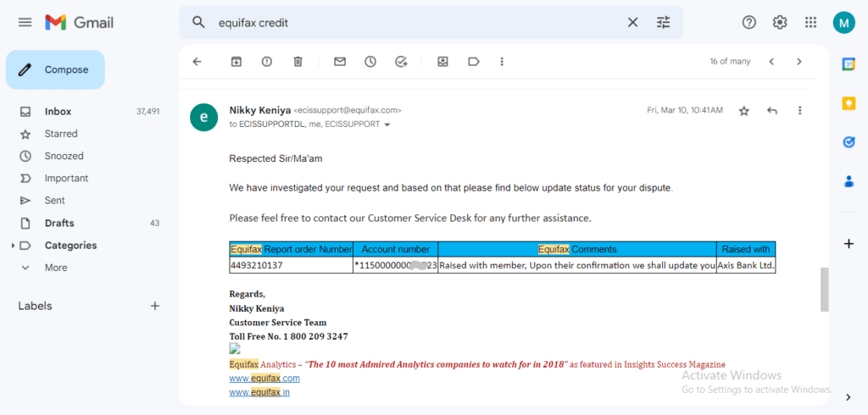Open the www.equifax.com link
Image resolution: width=868 pixels, height=415 pixels.
264,379
